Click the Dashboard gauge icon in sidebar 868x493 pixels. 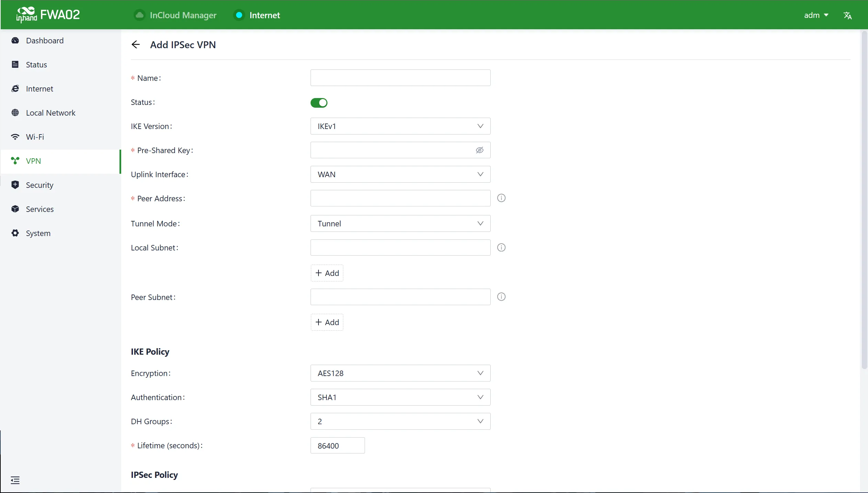(x=15, y=41)
